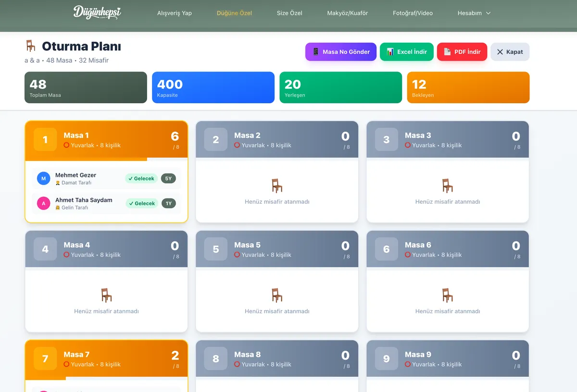Click Henüz misafir atanmadı in Masa 6

pyautogui.click(x=448, y=311)
